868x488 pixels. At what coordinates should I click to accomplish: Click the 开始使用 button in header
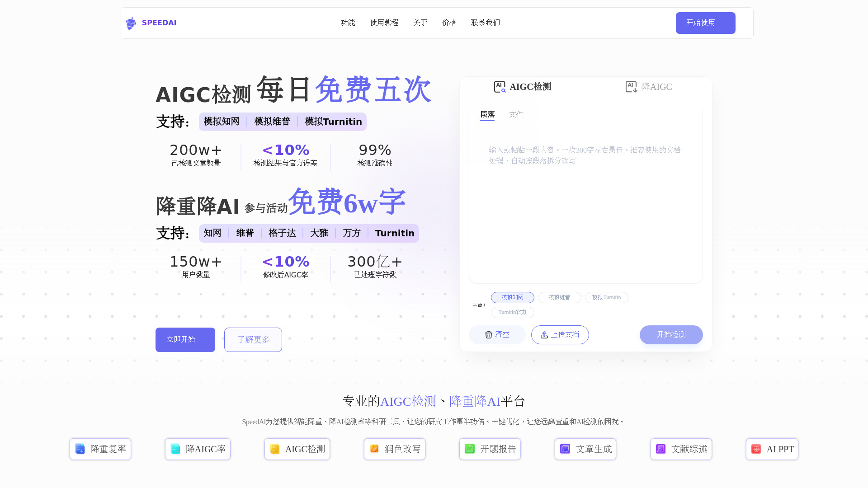tap(705, 23)
